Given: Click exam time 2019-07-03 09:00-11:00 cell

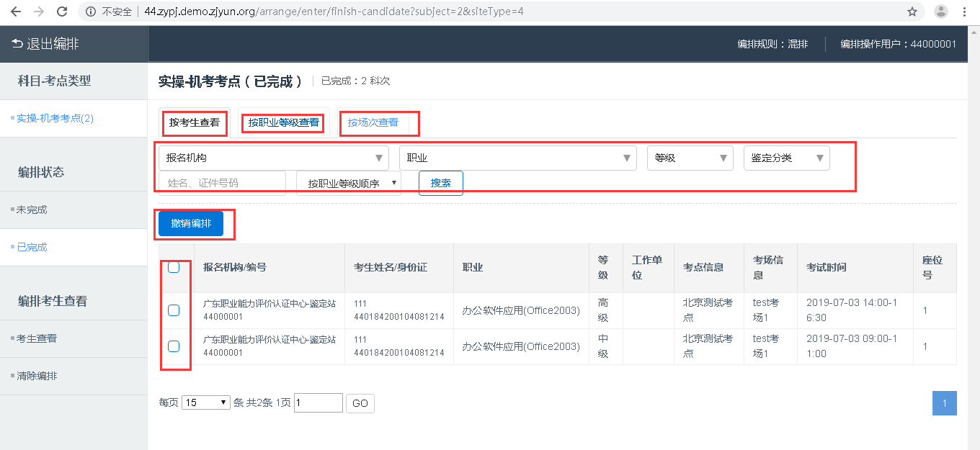Looking at the screenshot, I should [x=856, y=346].
